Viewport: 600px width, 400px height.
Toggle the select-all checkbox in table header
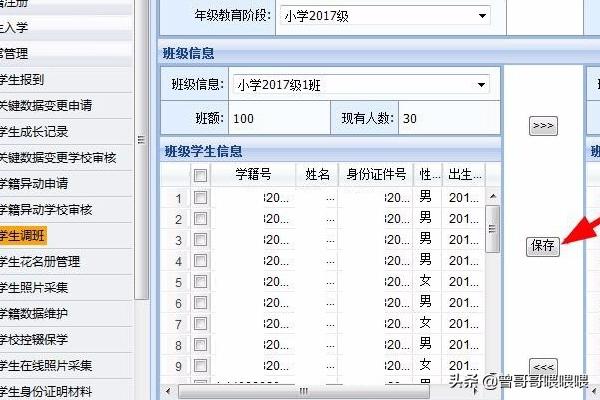[201, 176]
